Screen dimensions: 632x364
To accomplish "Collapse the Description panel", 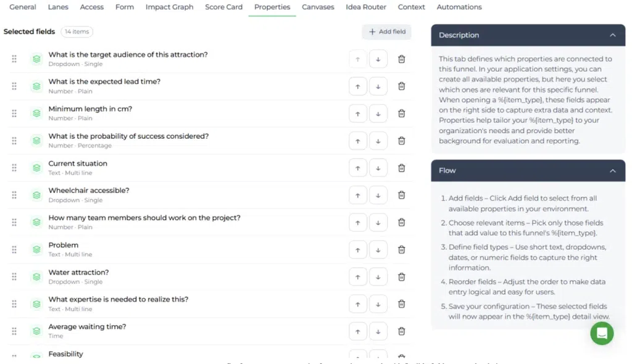I will (x=612, y=35).
